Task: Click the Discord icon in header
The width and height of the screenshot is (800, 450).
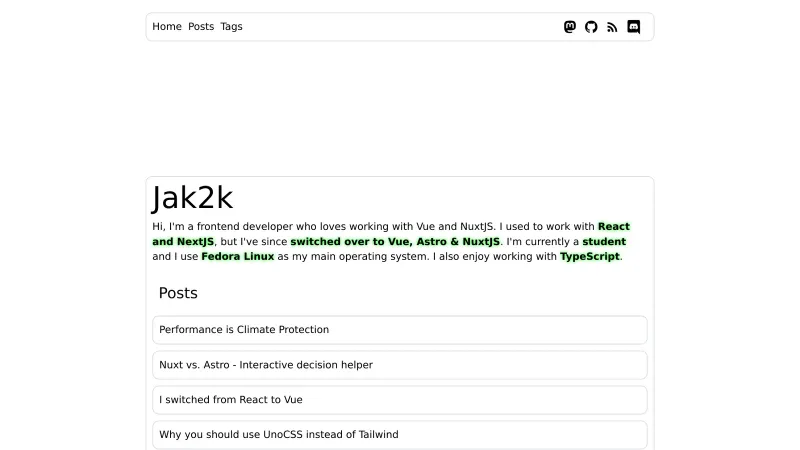Action: 633,27
